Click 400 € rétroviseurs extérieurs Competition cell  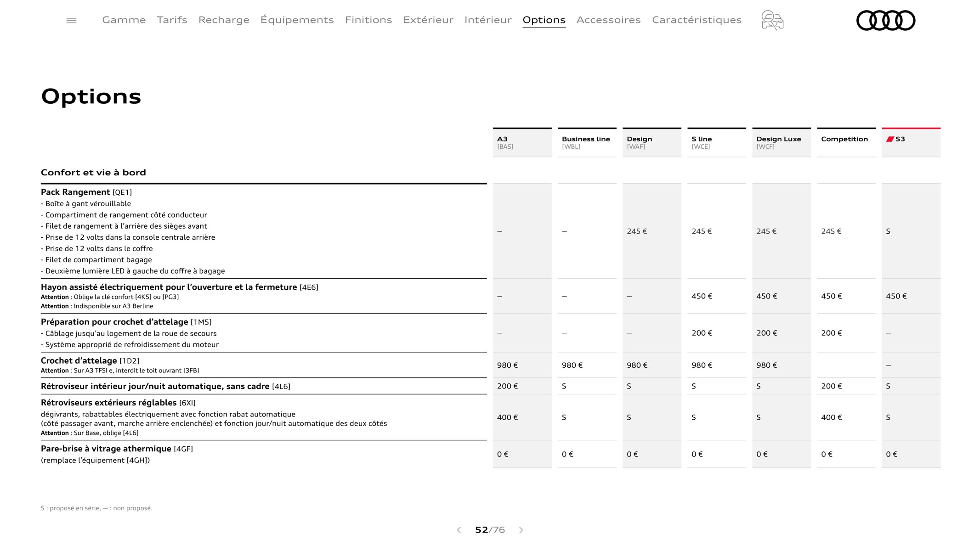(832, 417)
